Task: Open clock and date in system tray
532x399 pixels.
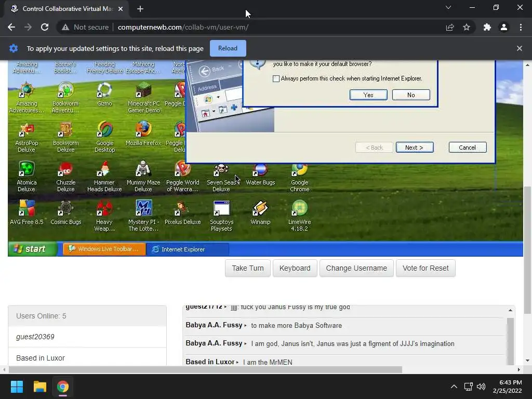Action: 507,387
